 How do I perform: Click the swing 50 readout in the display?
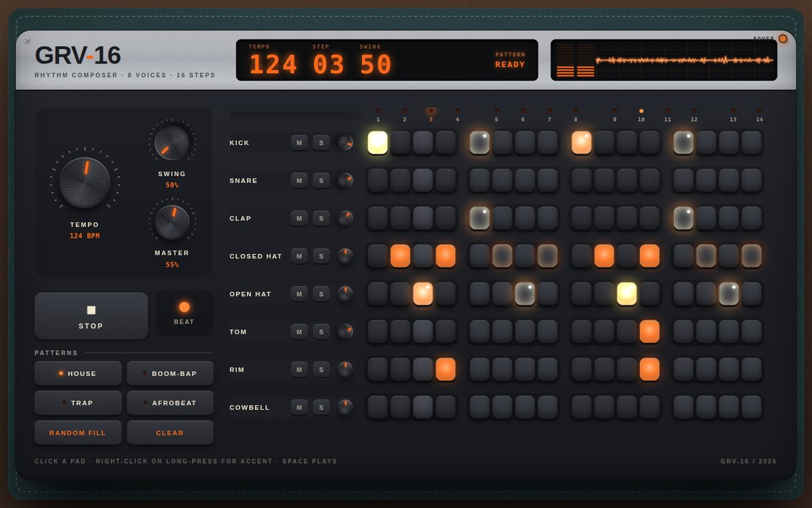click(376, 65)
